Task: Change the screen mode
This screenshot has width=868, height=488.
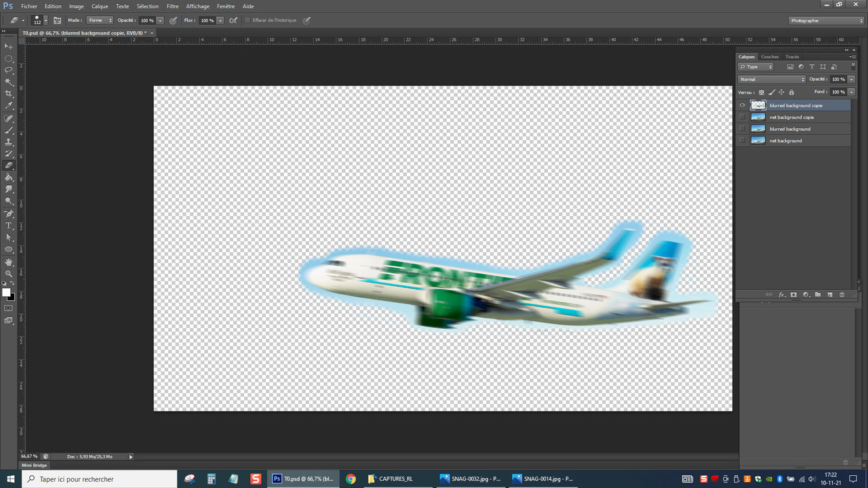Action: point(9,321)
